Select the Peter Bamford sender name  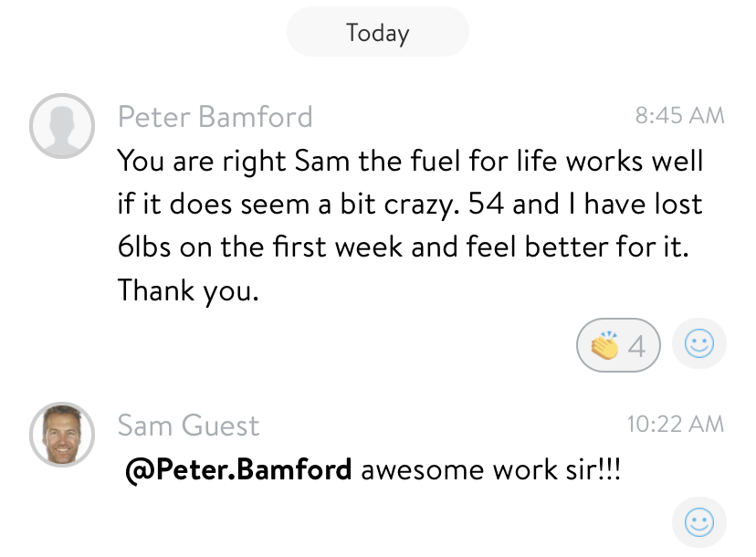point(215,117)
